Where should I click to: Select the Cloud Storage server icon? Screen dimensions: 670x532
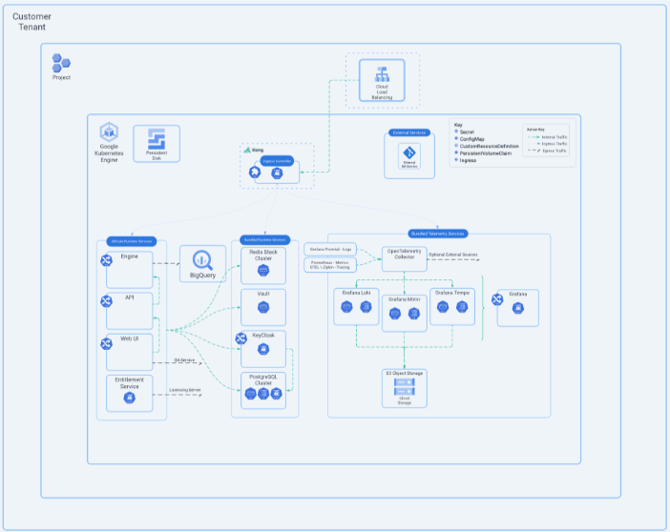(x=404, y=387)
